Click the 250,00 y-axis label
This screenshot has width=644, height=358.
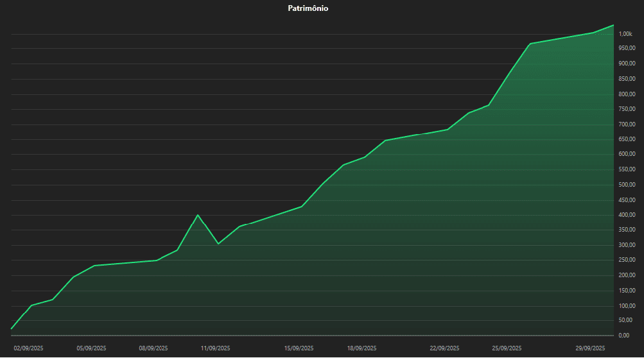(627, 260)
